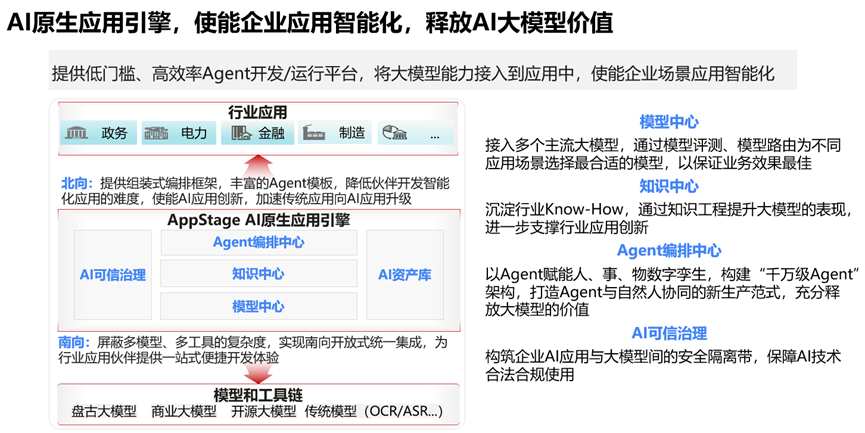Click the 模型和工具链 heading
Screen dimensions: 865x433
point(258,395)
